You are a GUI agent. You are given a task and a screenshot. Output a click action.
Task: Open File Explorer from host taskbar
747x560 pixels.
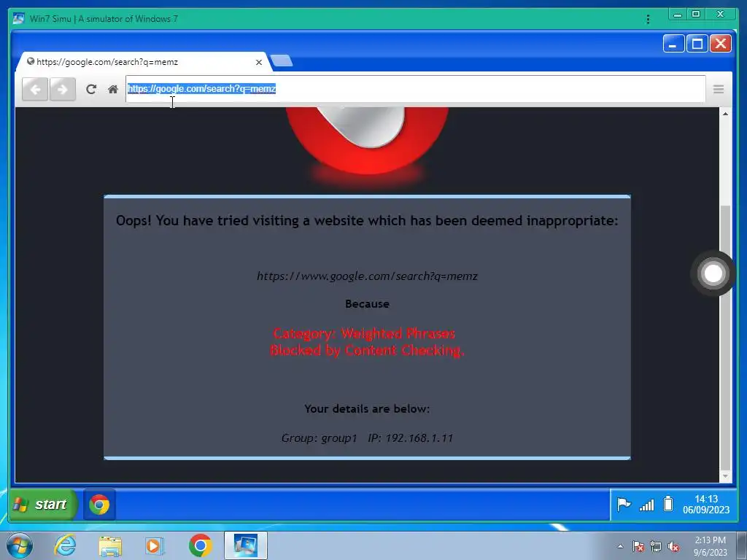110,545
